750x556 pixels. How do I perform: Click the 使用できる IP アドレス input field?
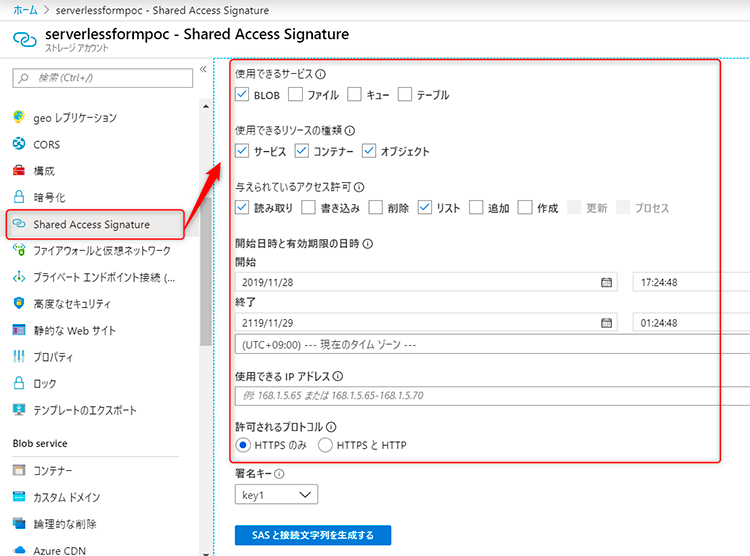coord(492,395)
